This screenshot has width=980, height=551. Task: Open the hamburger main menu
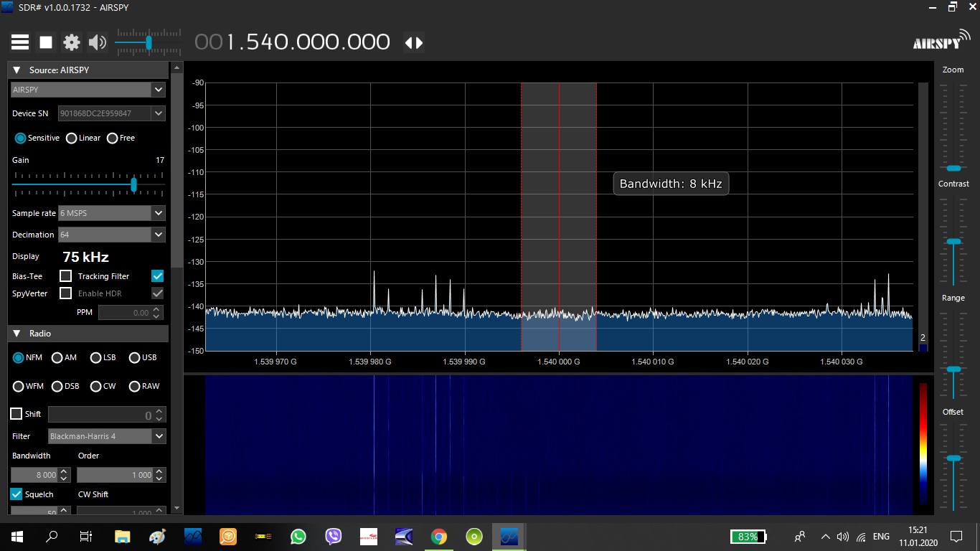click(20, 42)
